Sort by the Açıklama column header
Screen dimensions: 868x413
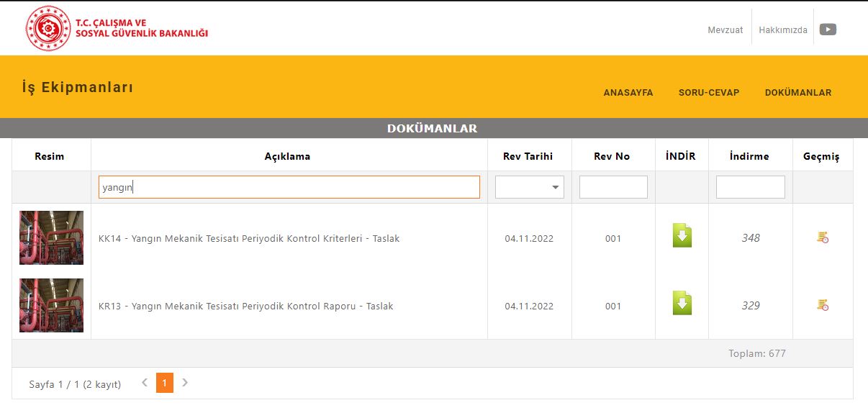pyautogui.click(x=287, y=156)
